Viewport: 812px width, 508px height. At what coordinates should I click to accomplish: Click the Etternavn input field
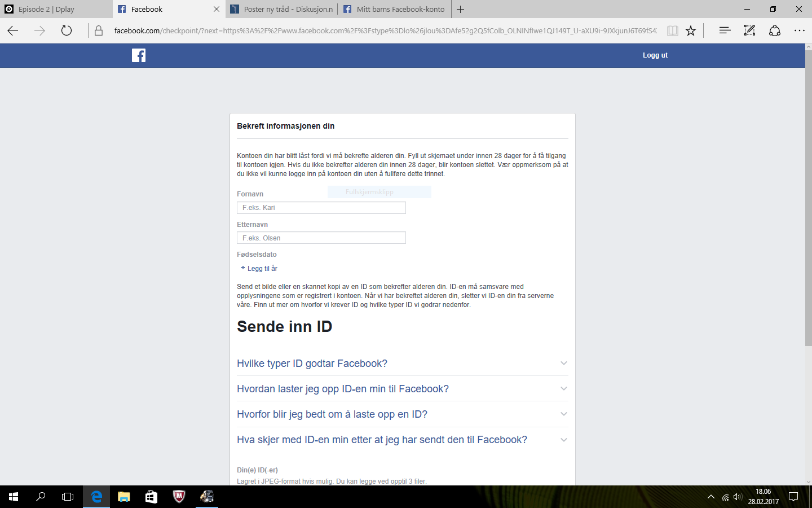tap(321, 238)
